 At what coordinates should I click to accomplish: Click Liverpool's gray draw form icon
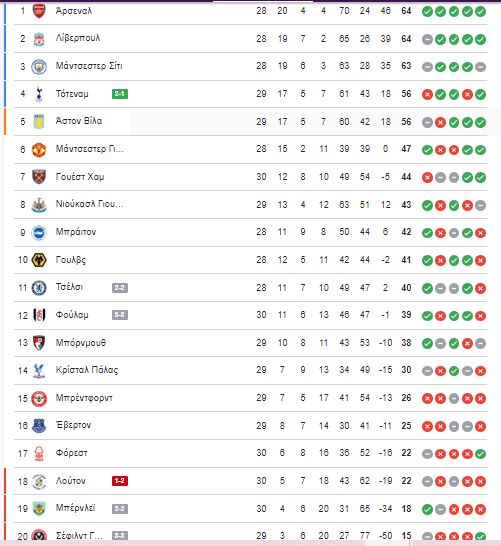tap(427, 39)
